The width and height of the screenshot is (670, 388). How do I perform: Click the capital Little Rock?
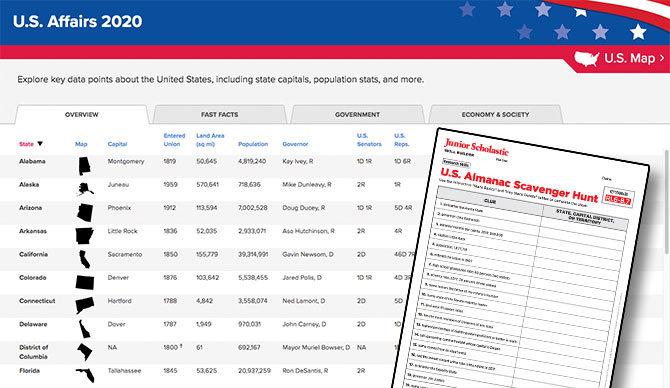coord(123,231)
